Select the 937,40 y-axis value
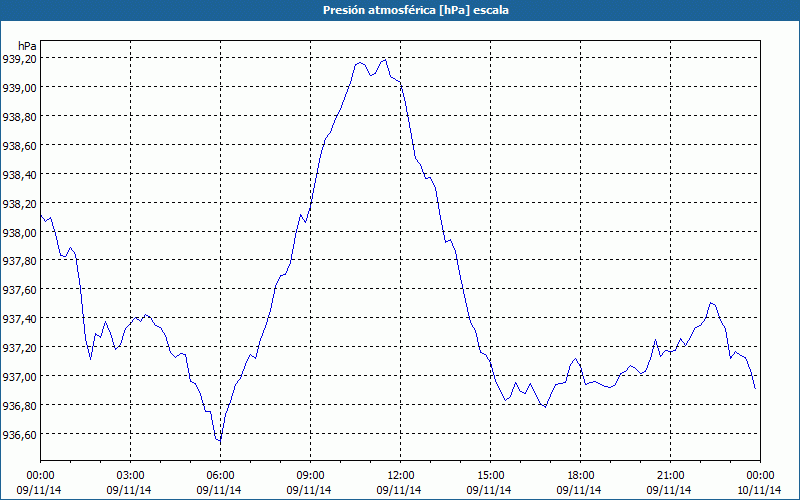The height and width of the screenshot is (500, 800). (19, 319)
